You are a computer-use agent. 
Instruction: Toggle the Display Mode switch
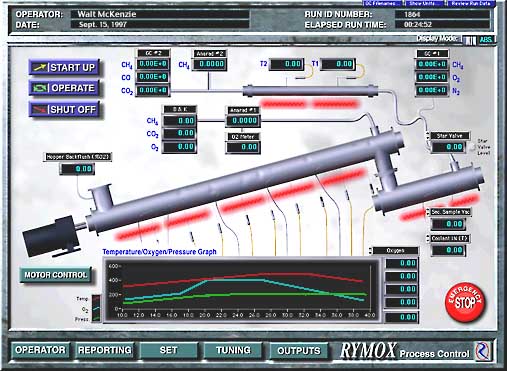point(469,40)
